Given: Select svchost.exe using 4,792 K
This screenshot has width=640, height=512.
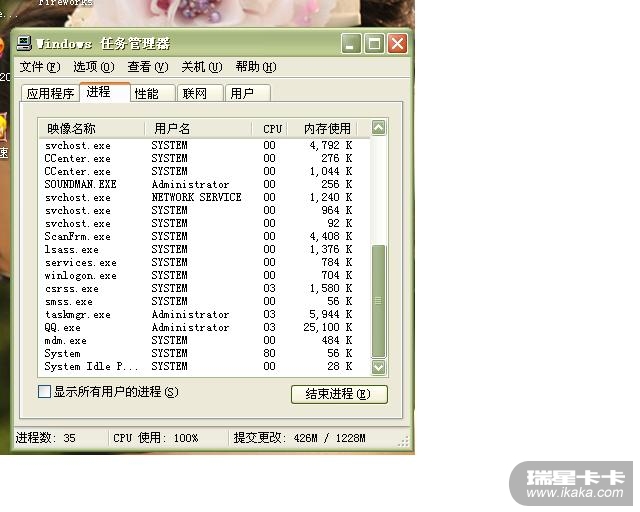Looking at the screenshot, I should 204,146.
